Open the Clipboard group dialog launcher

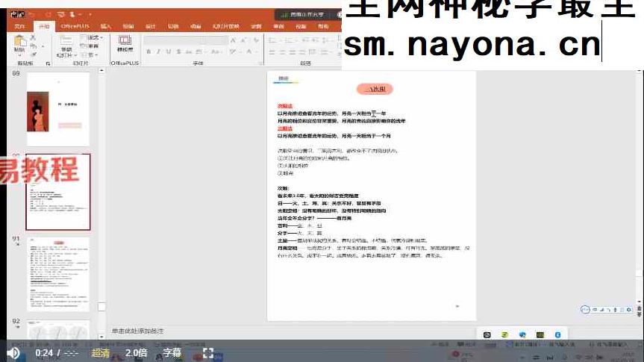(48, 63)
